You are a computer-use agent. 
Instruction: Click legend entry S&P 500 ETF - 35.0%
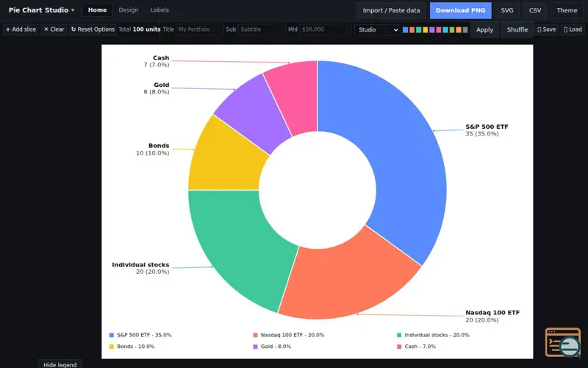coord(140,335)
